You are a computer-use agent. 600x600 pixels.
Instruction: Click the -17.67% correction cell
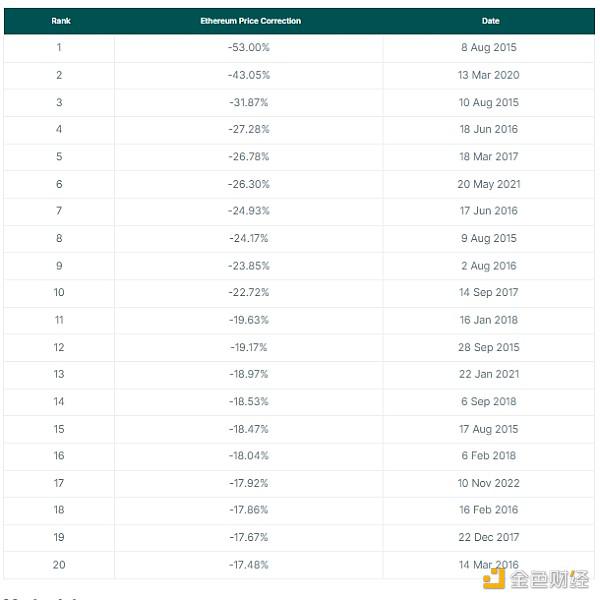coord(248,537)
